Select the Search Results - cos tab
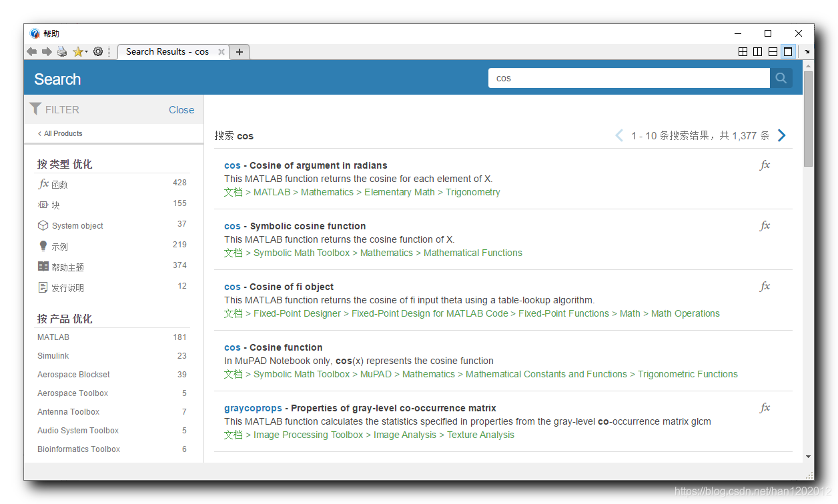This screenshot has width=838, height=504. point(167,52)
